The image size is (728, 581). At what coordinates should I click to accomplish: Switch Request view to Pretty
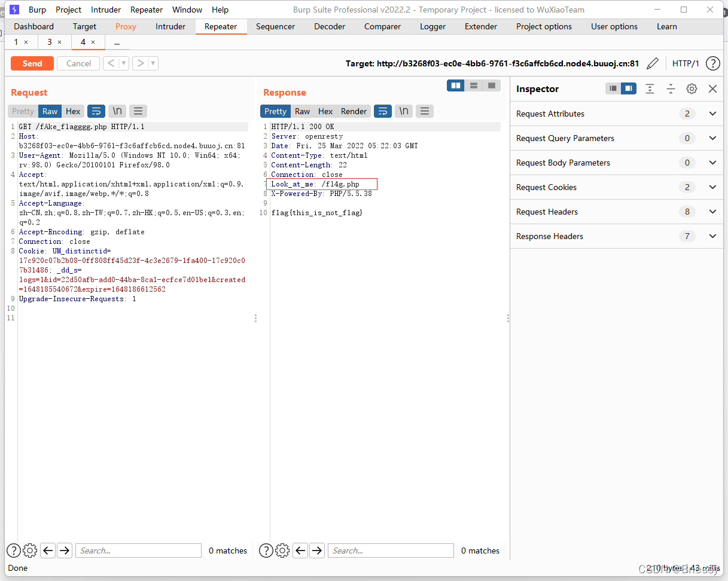tap(23, 111)
